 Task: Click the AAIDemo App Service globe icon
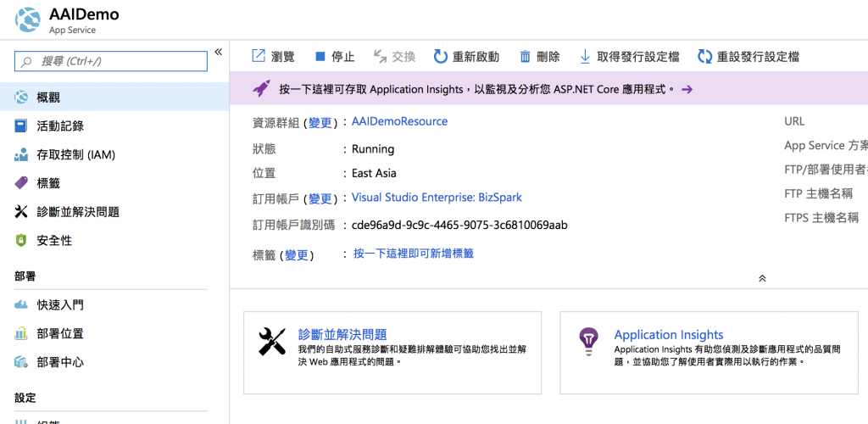point(27,20)
